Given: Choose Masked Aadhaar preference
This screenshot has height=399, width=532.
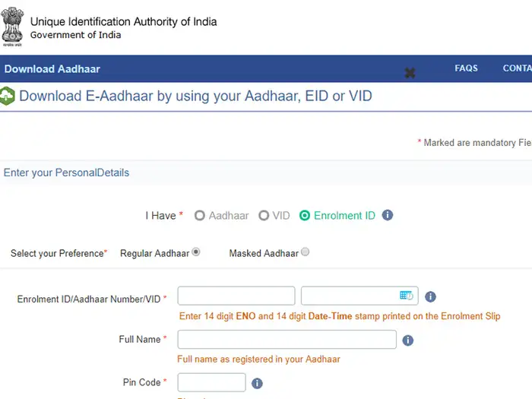Looking at the screenshot, I should pos(306,252).
